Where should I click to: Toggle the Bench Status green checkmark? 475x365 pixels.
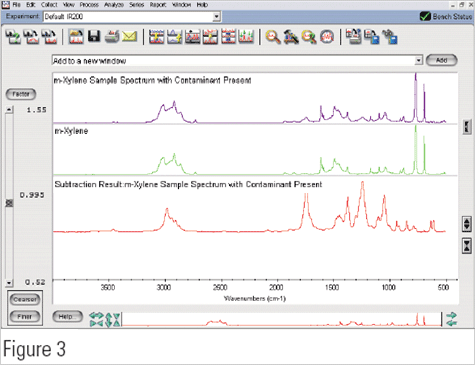425,16
